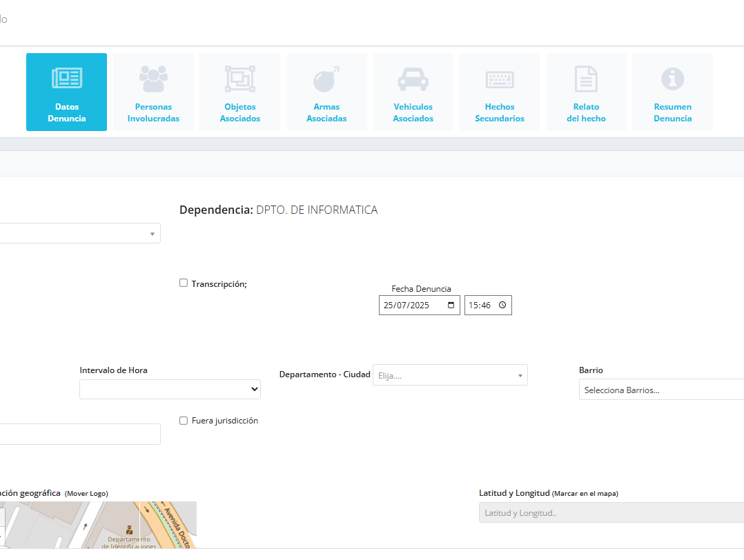
Task: Enable the Transcripción checkbox
Action: pyautogui.click(x=184, y=283)
